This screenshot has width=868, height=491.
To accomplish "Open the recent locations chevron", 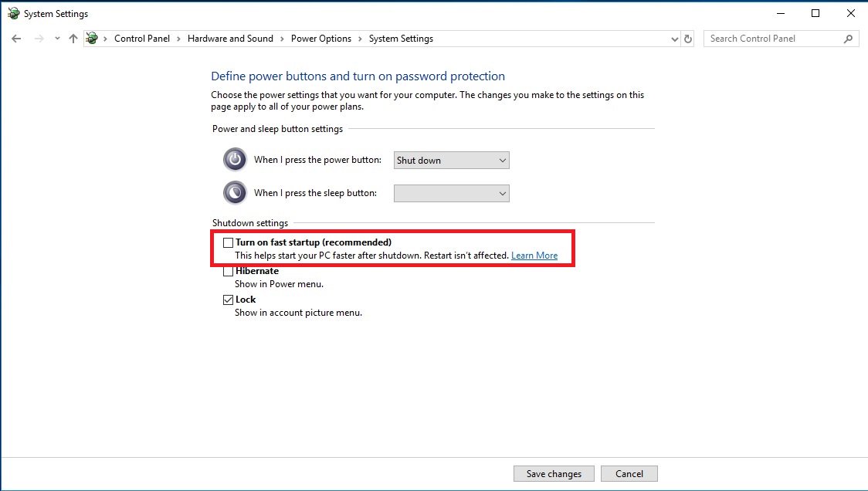I will pyautogui.click(x=56, y=39).
